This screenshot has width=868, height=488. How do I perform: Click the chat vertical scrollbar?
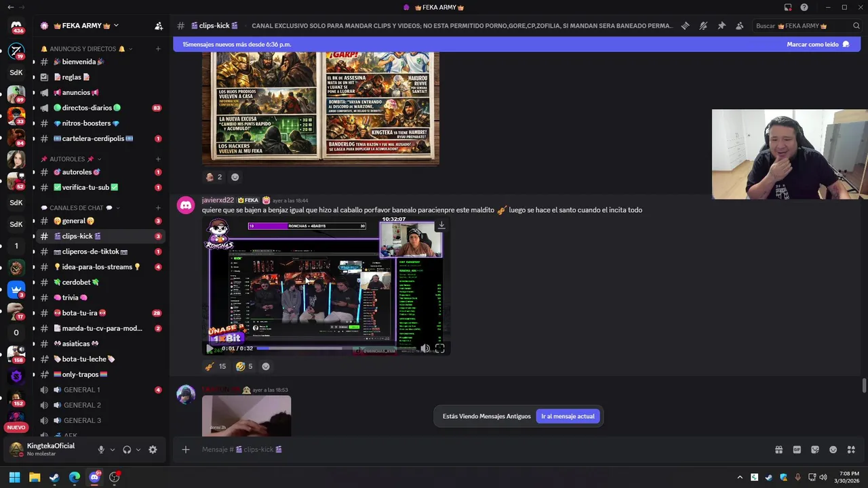click(864, 385)
